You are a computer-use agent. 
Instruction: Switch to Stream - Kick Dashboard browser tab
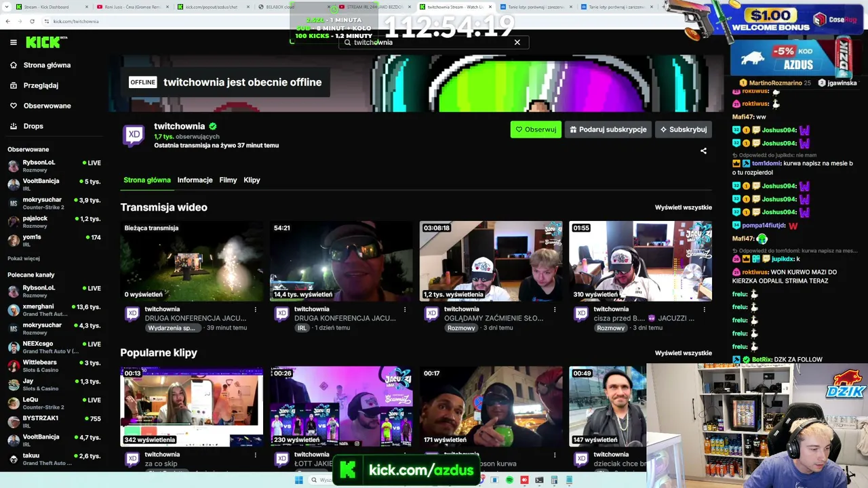pyautogui.click(x=51, y=7)
